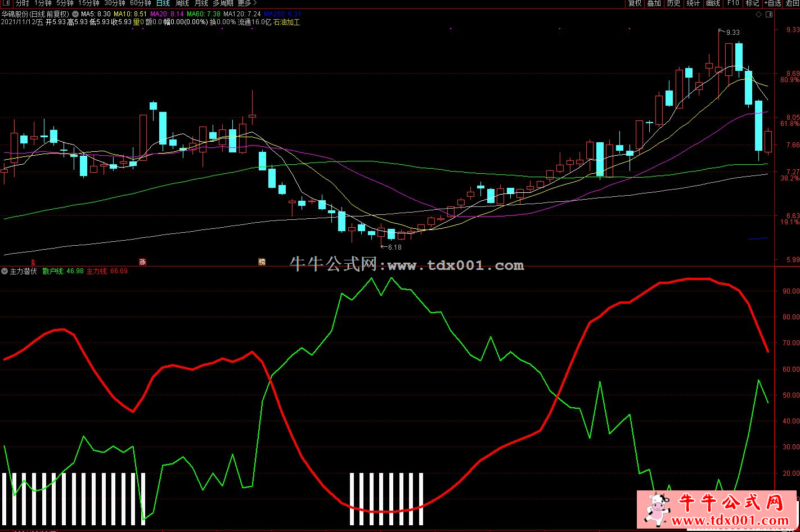
Task: Select the 1分钟 period tab
Action: [x=43, y=3]
